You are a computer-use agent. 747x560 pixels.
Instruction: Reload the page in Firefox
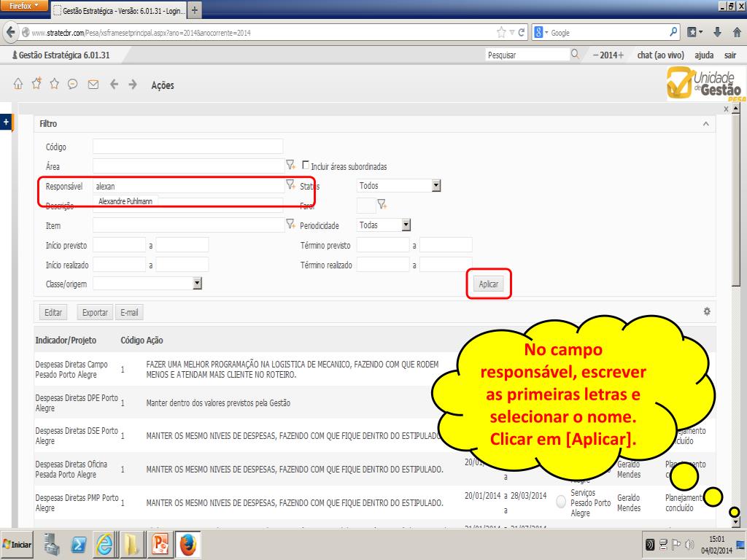[x=521, y=32]
